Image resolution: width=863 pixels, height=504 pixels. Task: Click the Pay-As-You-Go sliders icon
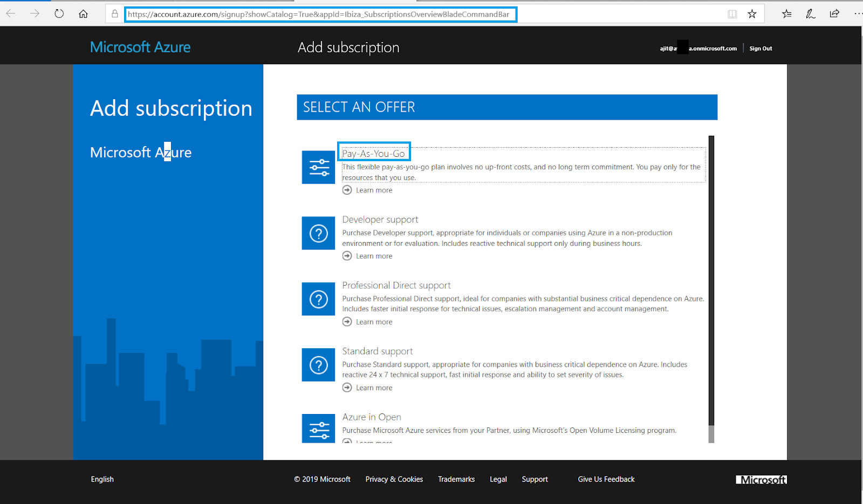point(318,167)
